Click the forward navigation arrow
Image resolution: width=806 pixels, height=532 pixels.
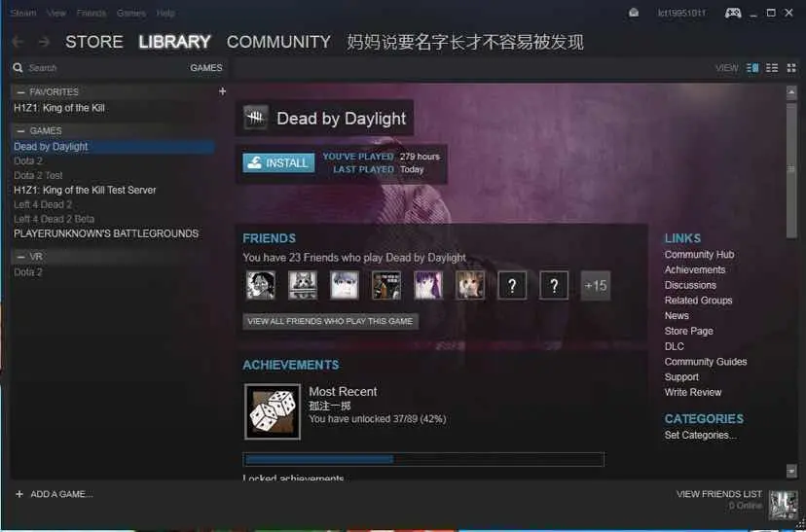tap(44, 42)
